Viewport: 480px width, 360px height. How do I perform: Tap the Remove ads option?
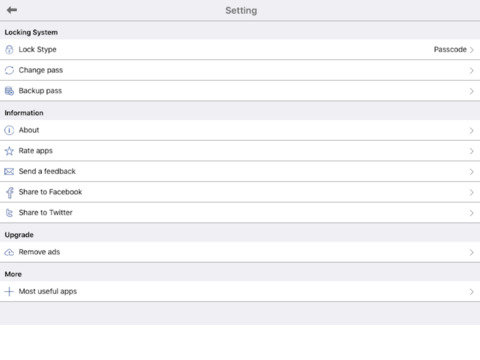(x=240, y=252)
